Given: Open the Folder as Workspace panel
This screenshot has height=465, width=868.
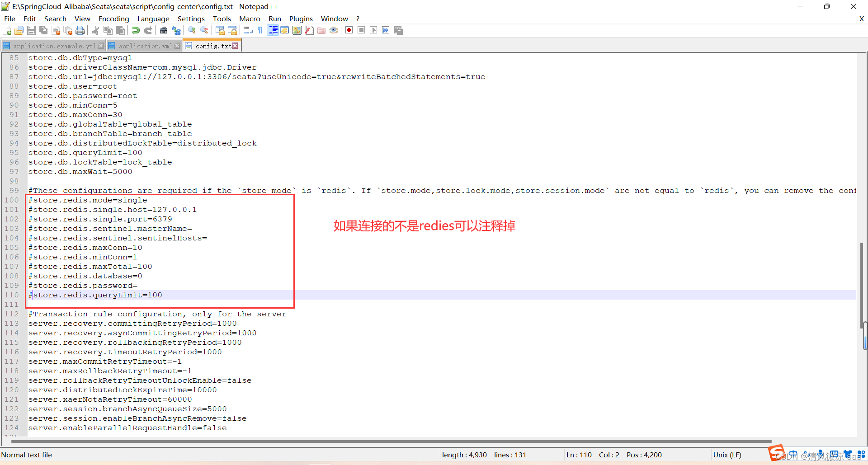Looking at the screenshot, I should tap(321, 30).
